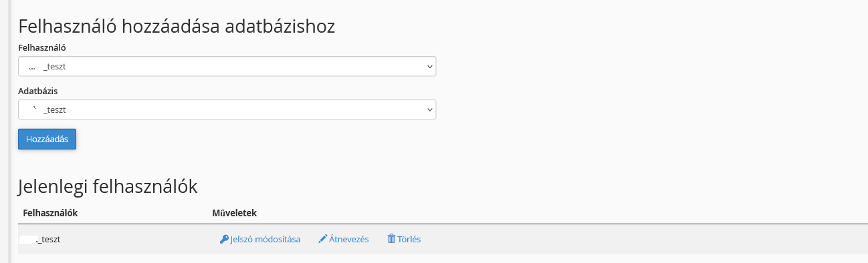868x263 pixels.
Task: Click the Adatbázis field label
Action: (x=37, y=91)
